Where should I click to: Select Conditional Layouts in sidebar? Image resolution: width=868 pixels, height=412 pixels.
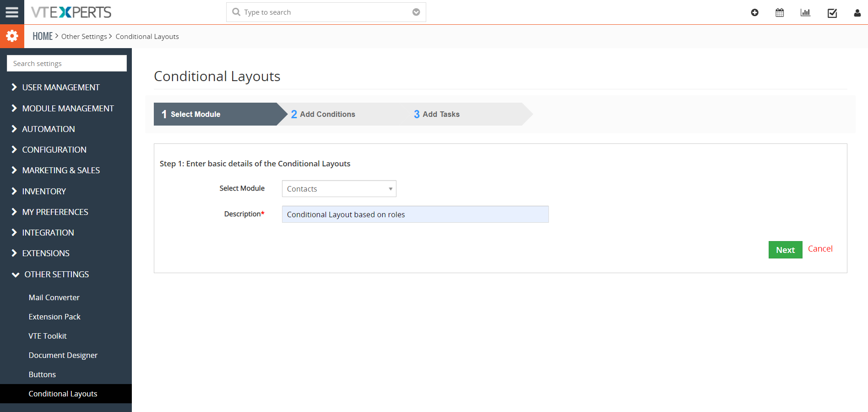point(66,394)
